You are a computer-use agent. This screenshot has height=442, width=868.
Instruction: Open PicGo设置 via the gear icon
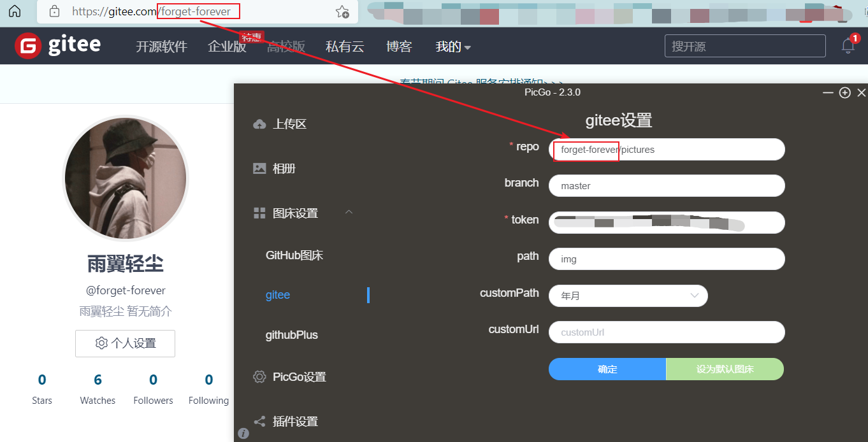point(259,376)
